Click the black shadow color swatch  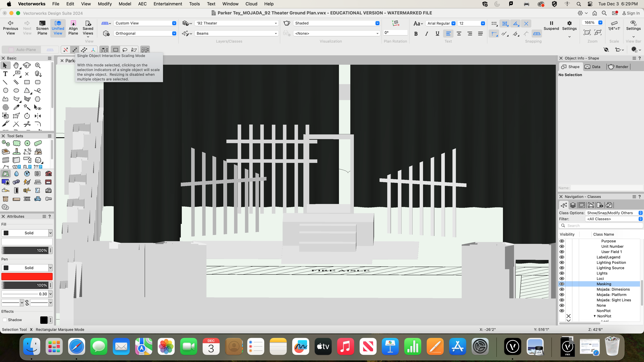click(x=44, y=320)
